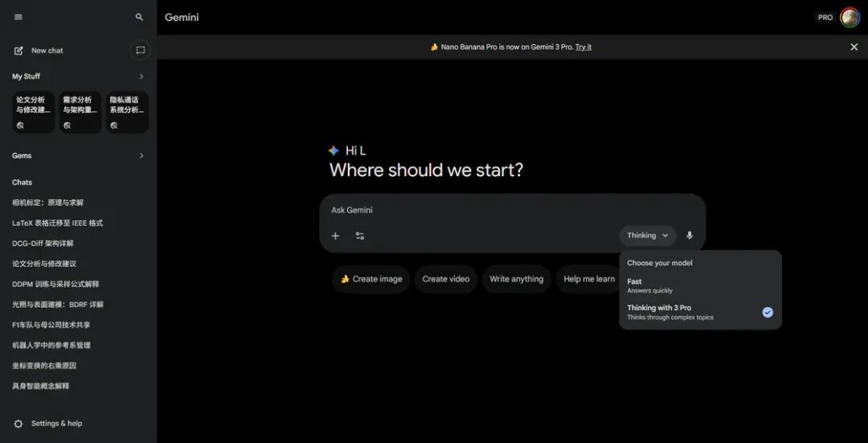The height and width of the screenshot is (443, 868).
Task: Click the Create video suggestion chip
Action: tap(445, 279)
